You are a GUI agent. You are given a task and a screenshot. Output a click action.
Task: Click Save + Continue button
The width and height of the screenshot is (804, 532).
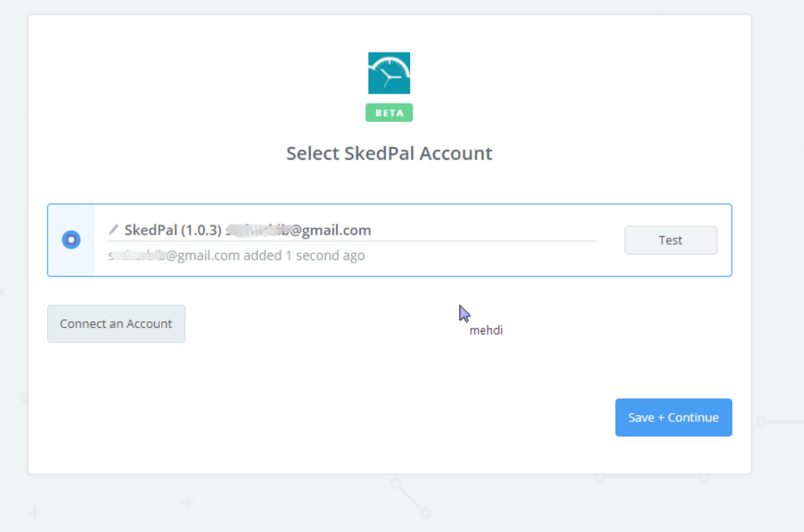(x=674, y=418)
